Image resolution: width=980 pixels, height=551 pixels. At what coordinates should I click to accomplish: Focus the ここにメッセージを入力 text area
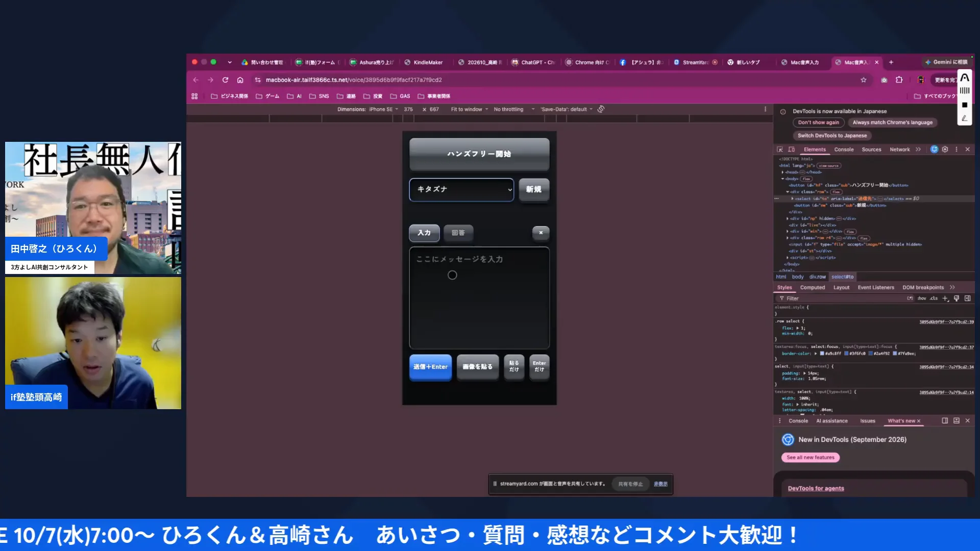click(x=479, y=298)
